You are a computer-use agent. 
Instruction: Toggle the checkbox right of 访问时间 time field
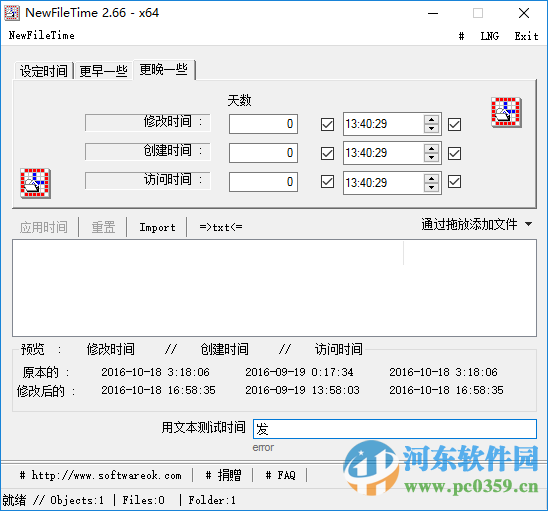point(454,182)
